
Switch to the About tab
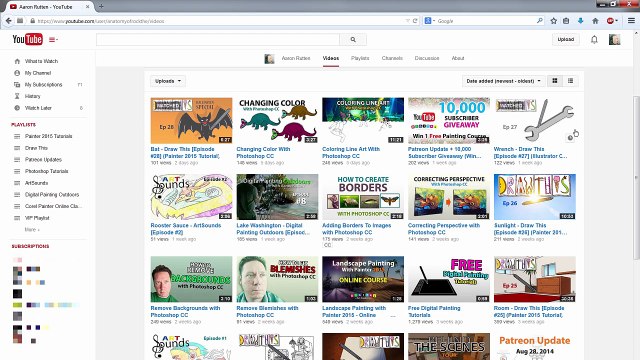pyautogui.click(x=458, y=58)
